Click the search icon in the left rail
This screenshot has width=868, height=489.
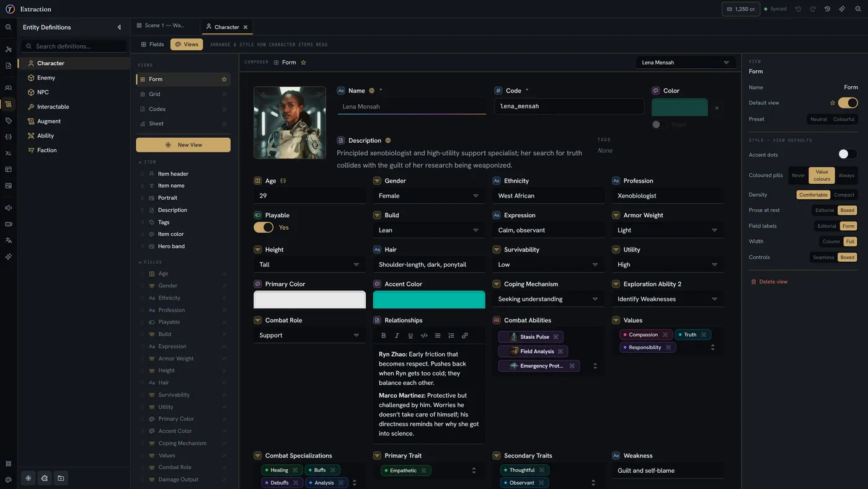[x=9, y=27]
